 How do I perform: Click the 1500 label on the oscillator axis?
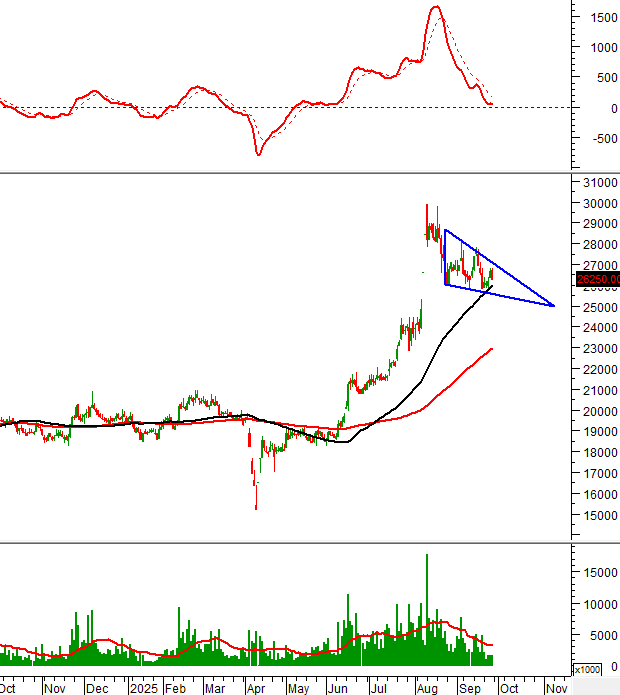tap(594, 17)
